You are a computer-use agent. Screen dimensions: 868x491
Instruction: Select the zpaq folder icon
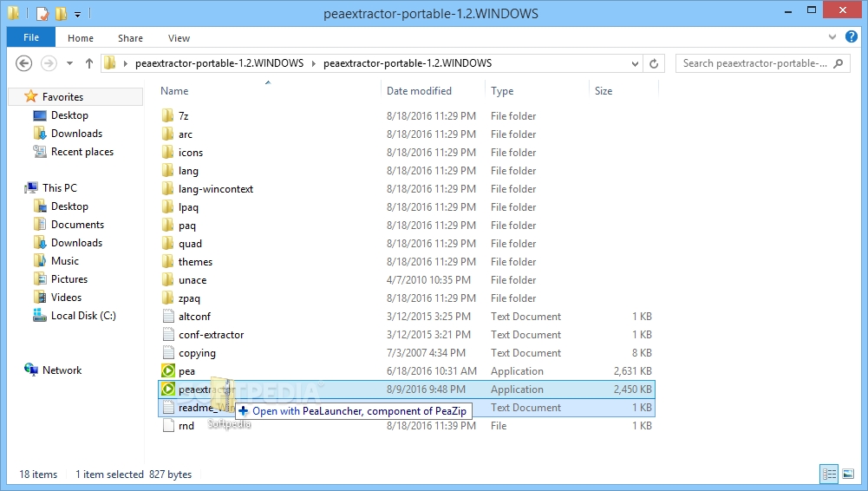(167, 298)
